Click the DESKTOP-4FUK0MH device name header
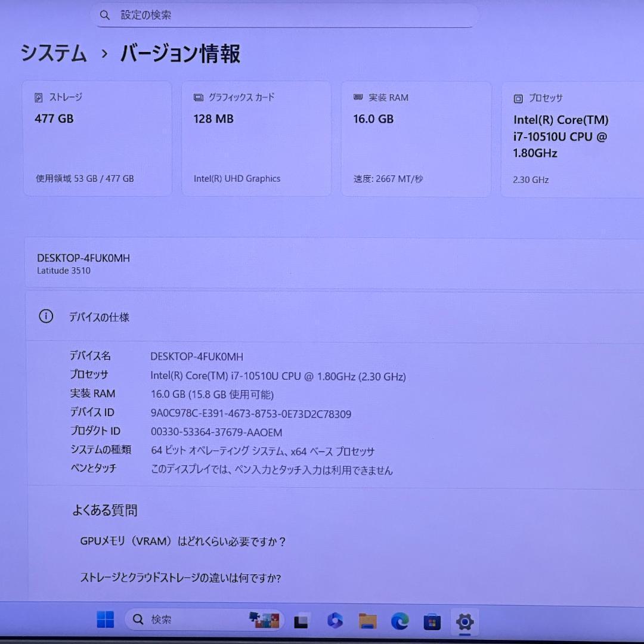 click(x=83, y=258)
